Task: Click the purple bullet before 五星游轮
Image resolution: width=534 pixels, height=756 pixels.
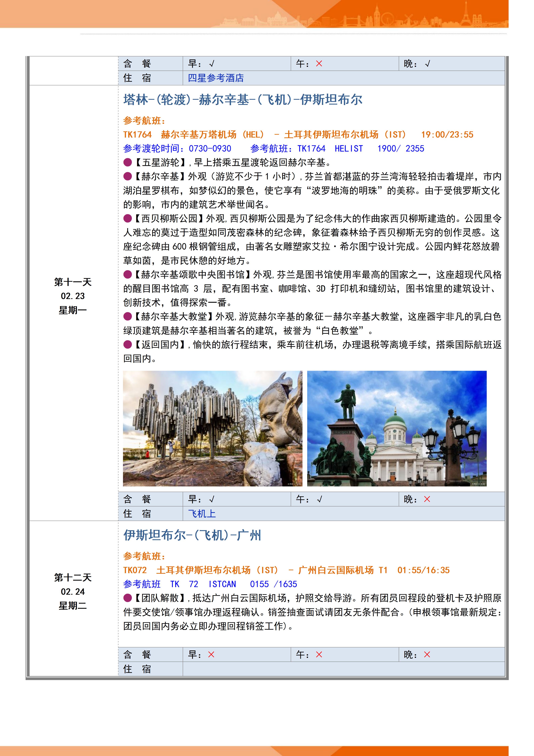Action: (x=127, y=162)
